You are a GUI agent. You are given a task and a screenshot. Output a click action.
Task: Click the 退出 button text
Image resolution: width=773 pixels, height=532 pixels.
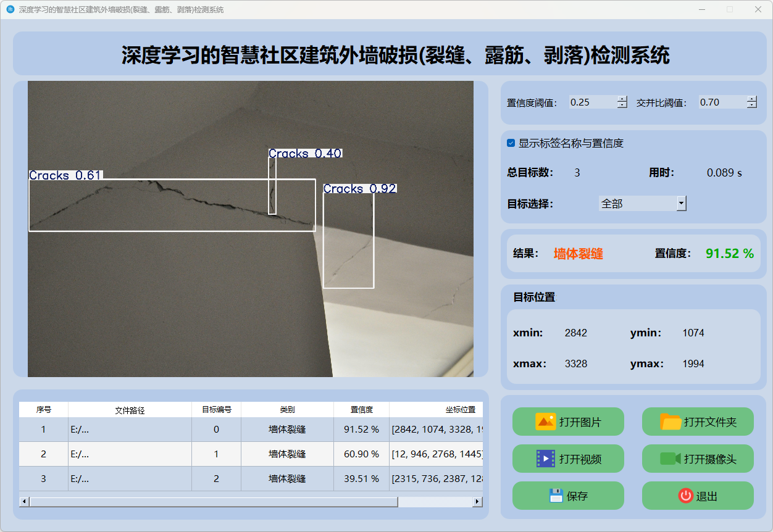point(706,496)
